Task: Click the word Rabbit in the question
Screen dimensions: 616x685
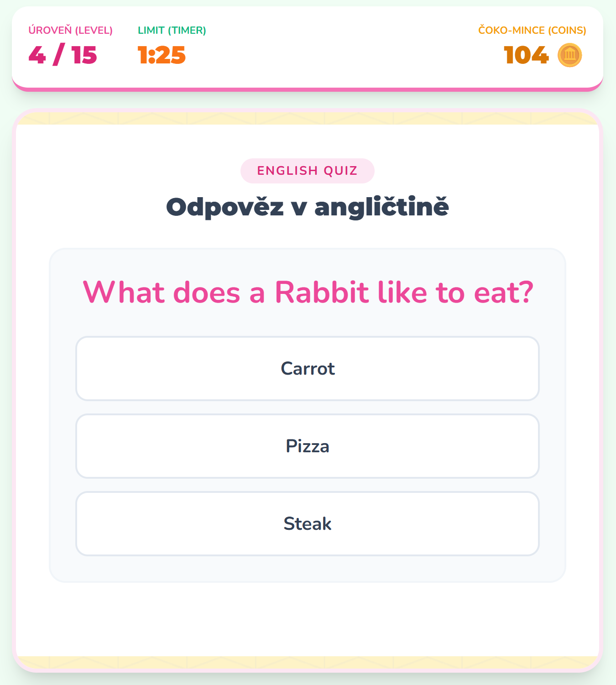Action: tap(321, 292)
